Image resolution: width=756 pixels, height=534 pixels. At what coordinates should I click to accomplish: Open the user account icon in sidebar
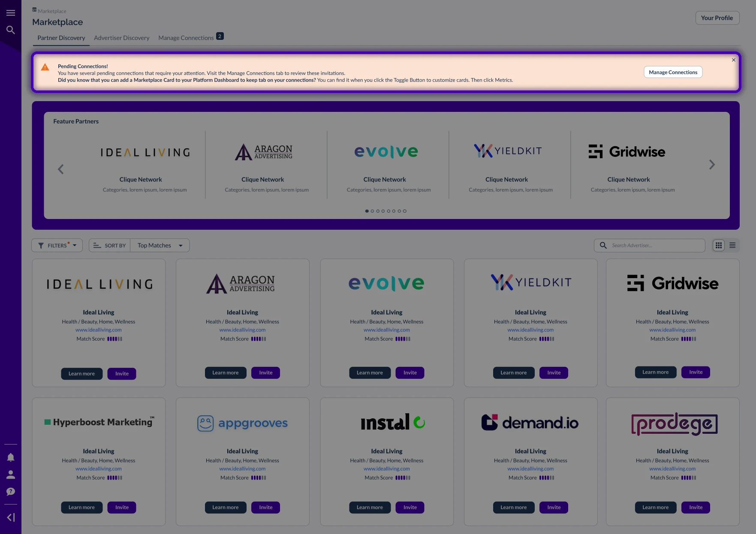click(11, 474)
